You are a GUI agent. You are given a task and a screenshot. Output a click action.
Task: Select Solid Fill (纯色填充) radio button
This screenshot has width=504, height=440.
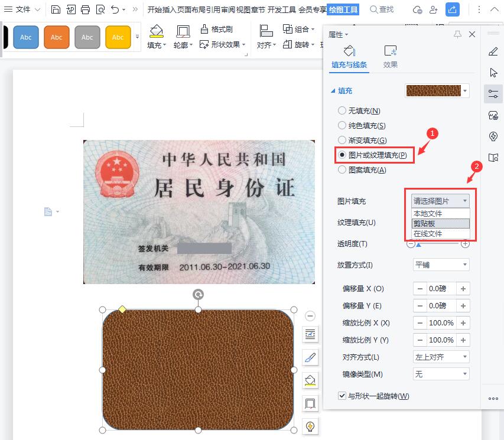[x=342, y=125]
